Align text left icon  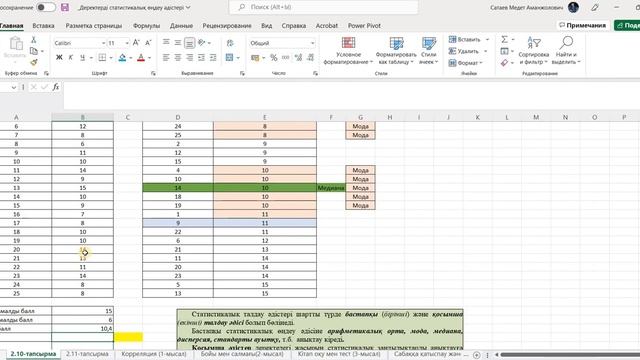click(x=166, y=58)
